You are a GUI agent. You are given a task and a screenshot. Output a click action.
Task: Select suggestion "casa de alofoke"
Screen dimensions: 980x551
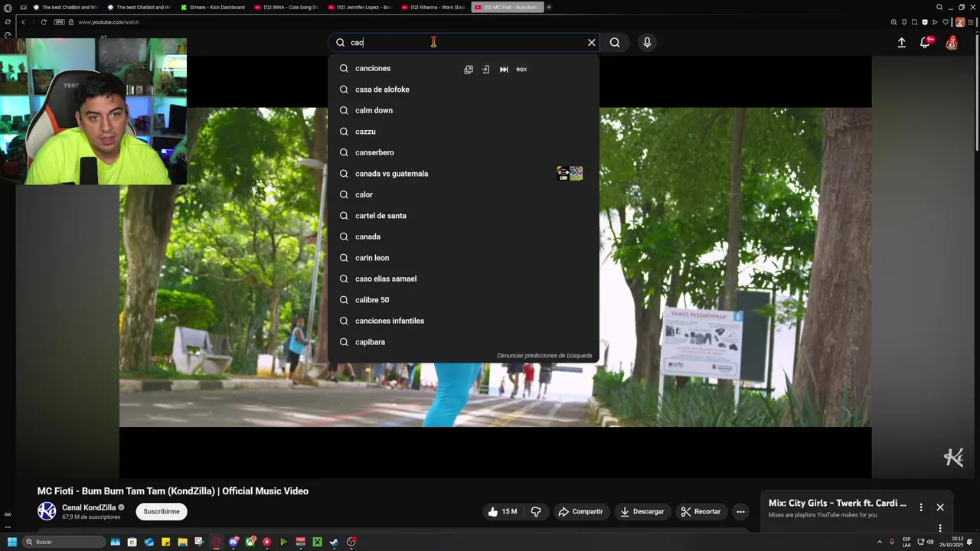tap(463, 90)
